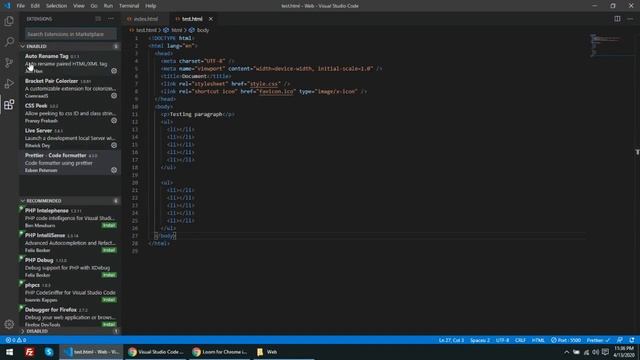This screenshot has width=640, height=360.
Task: Install PHP IntelliSense extension
Action: [x=109, y=250]
